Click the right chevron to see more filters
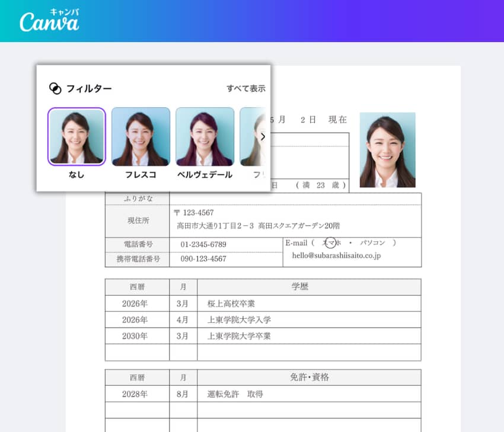The height and width of the screenshot is (432, 504). click(x=263, y=136)
